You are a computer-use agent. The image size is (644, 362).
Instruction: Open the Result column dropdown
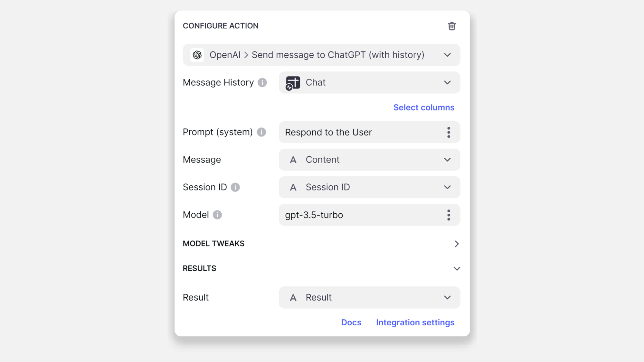447,298
